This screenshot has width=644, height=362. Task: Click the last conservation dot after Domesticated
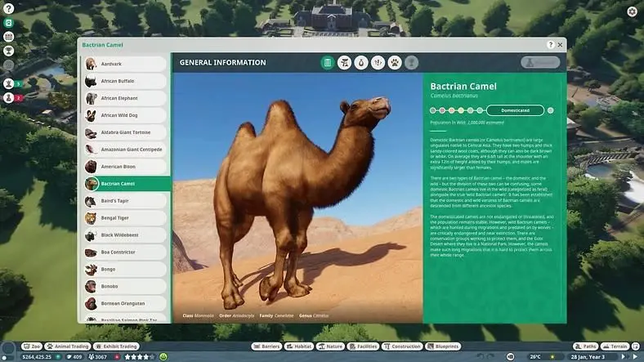[x=550, y=110]
